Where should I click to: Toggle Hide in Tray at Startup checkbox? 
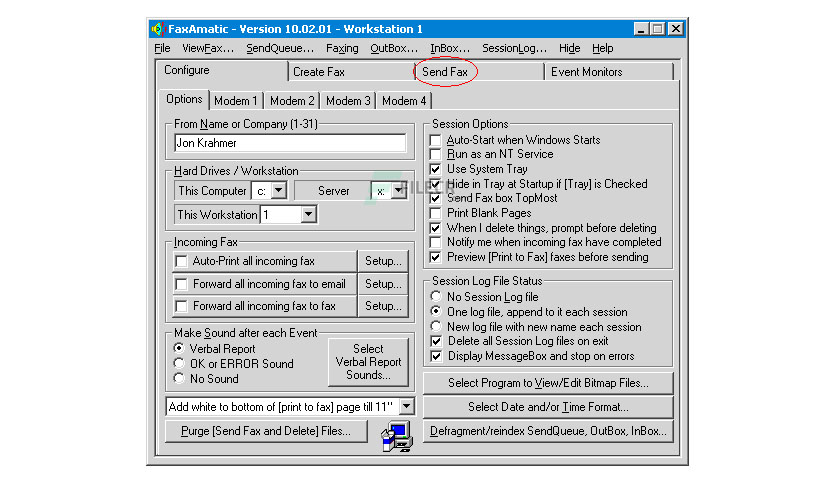coord(436,184)
